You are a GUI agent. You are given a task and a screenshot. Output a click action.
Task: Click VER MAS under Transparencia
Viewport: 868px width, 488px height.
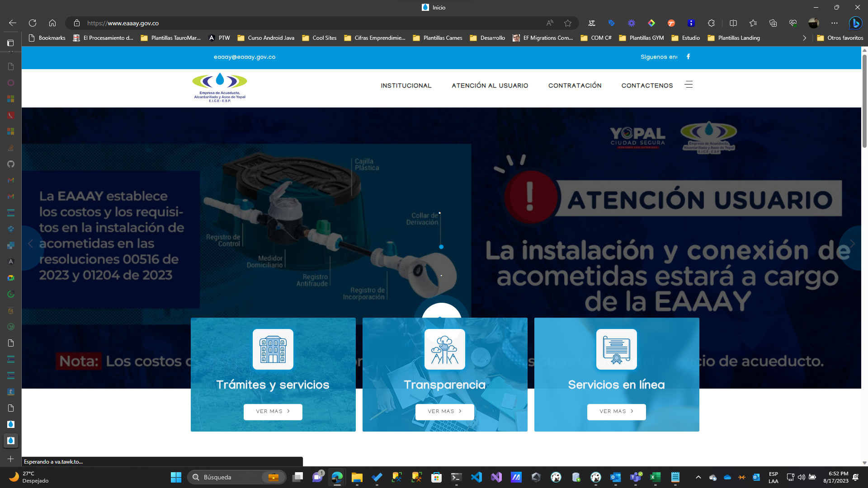click(444, 412)
